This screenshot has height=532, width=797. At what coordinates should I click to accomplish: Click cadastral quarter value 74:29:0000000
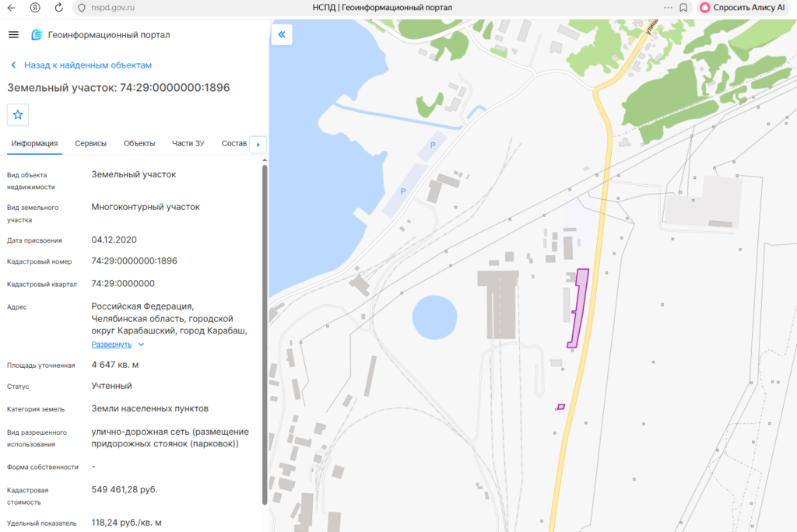(123, 284)
